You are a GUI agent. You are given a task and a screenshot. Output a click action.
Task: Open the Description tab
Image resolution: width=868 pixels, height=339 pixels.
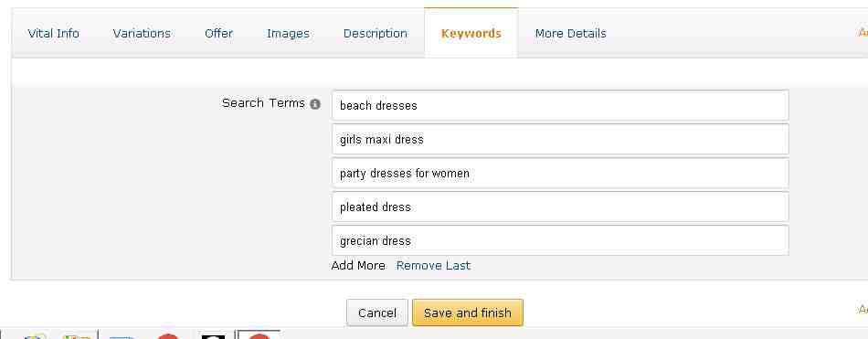(x=376, y=34)
